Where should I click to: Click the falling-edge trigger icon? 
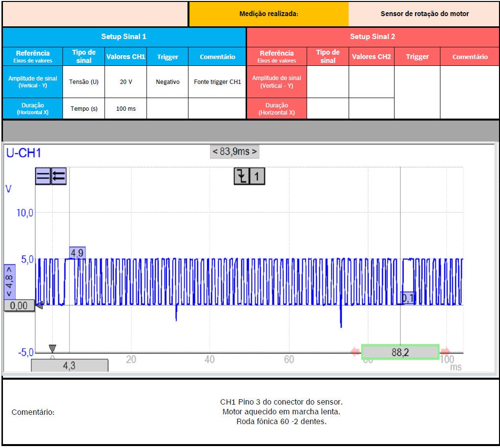point(242,176)
